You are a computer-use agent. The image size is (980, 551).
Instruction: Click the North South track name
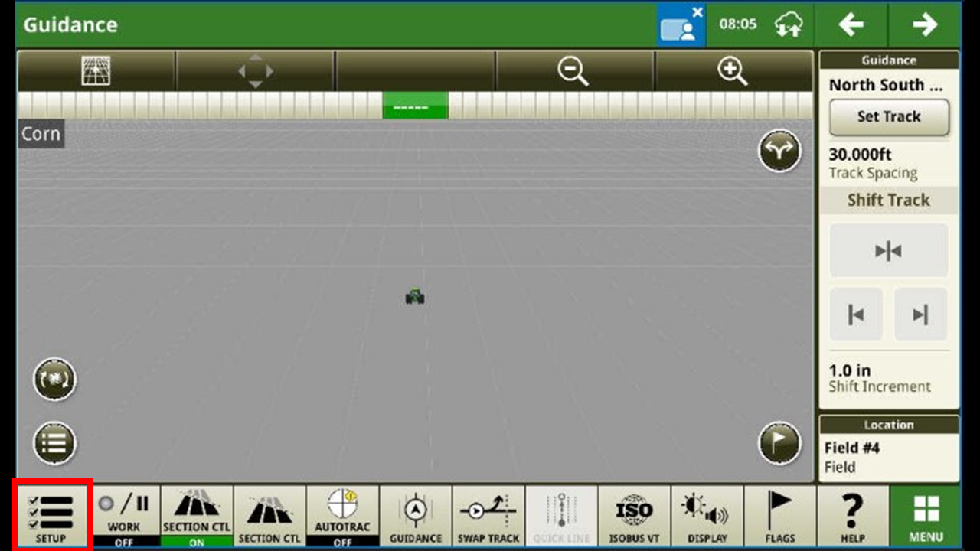887,85
